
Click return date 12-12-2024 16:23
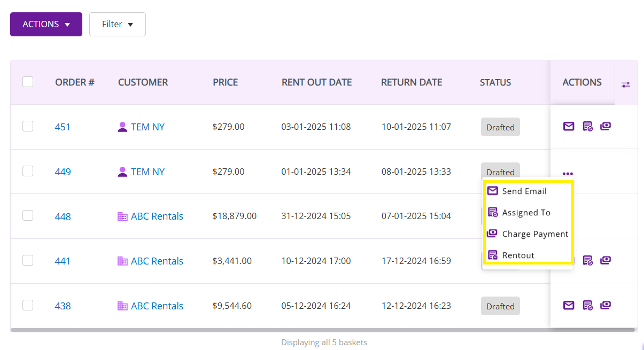416,306
